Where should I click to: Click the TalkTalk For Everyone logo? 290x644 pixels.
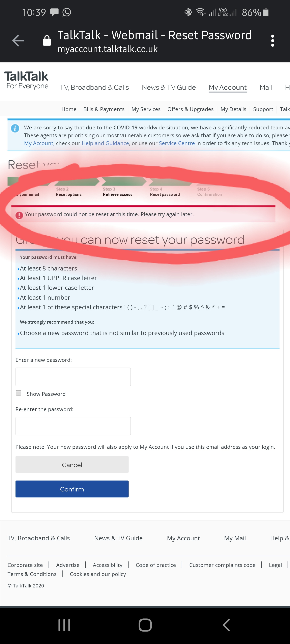(x=27, y=80)
